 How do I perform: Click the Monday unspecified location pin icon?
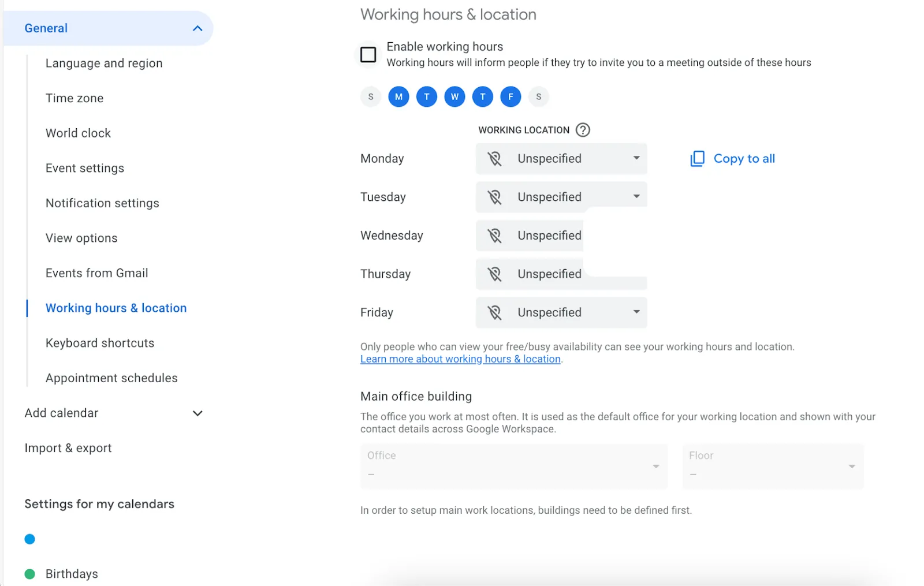click(x=494, y=159)
